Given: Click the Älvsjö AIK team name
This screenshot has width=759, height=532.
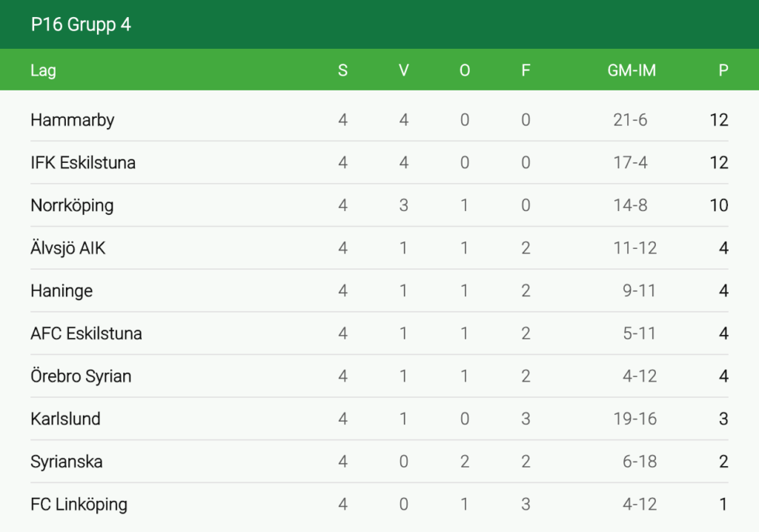Looking at the screenshot, I should click(68, 248).
